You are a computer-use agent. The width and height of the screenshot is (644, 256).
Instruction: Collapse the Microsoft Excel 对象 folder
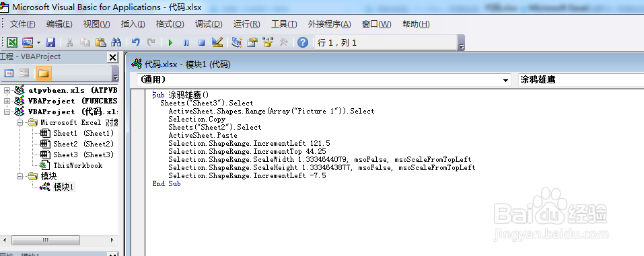coord(20,122)
